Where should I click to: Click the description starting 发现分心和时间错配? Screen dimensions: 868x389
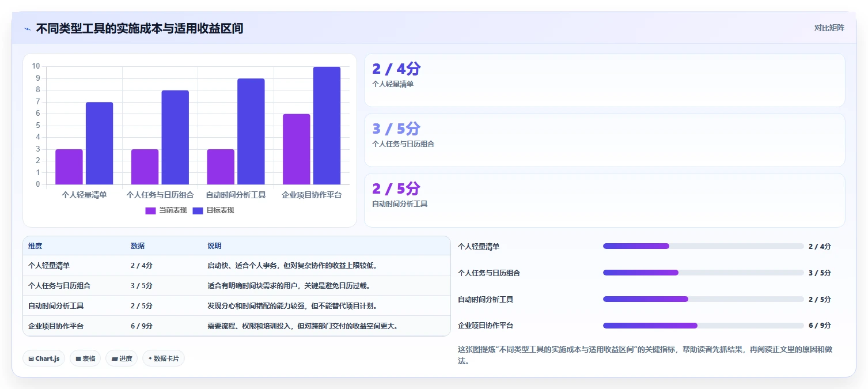pos(292,306)
